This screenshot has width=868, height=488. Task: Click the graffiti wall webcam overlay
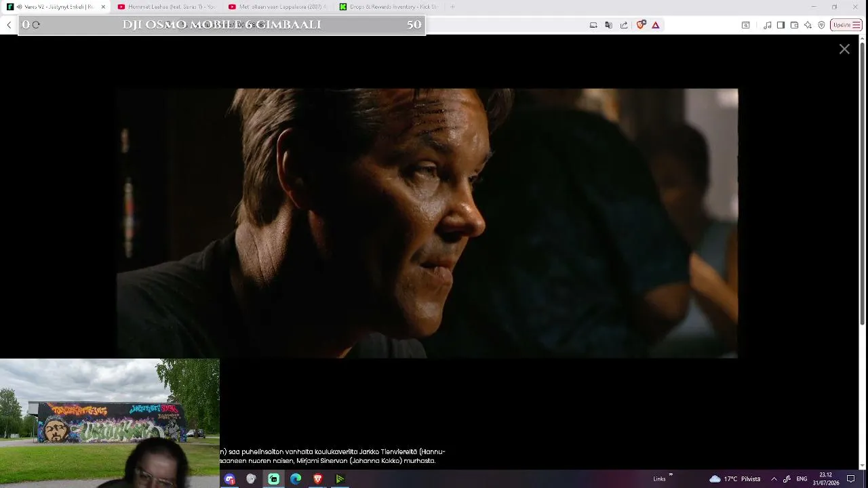pos(110,423)
